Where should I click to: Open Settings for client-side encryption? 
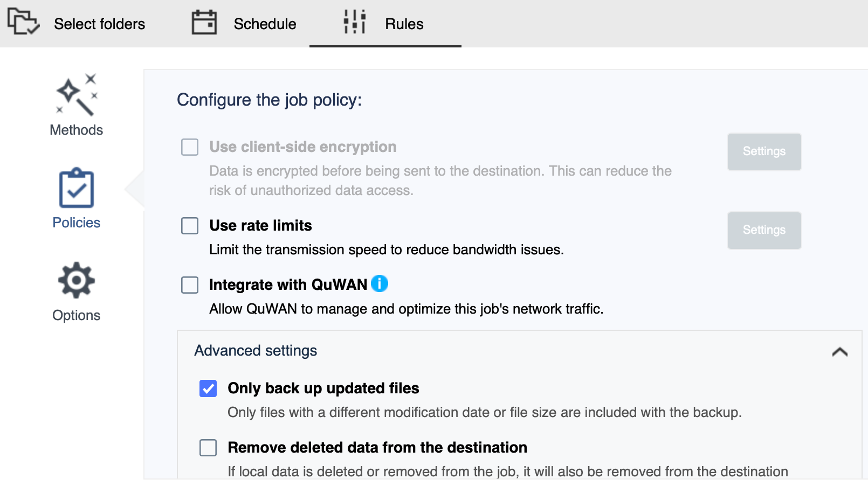(x=764, y=152)
